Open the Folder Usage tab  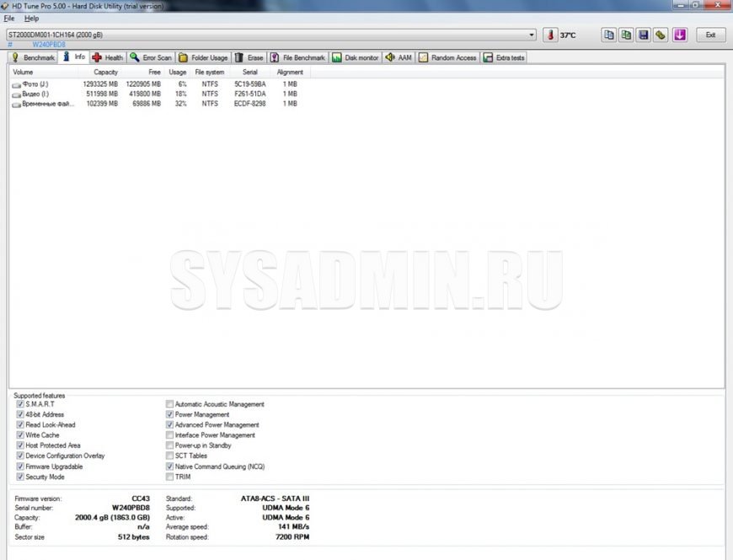pyautogui.click(x=203, y=57)
